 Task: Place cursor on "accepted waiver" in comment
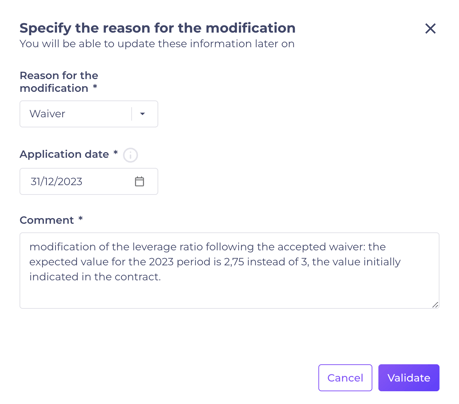click(x=319, y=247)
